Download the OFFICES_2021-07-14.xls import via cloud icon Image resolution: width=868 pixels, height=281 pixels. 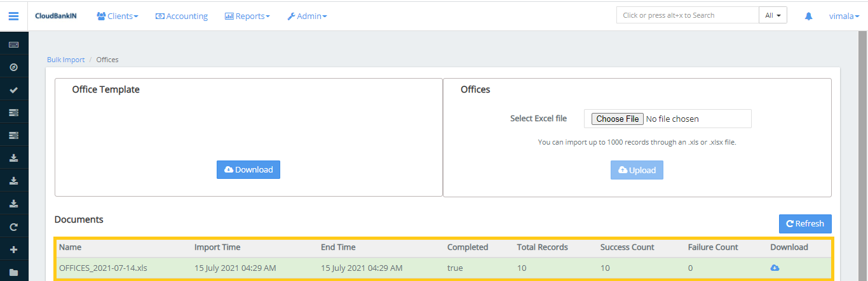tap(775, 268)
